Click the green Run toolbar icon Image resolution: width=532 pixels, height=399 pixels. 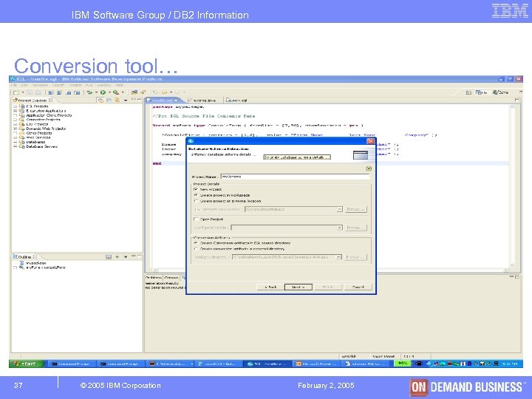[103, 92]
